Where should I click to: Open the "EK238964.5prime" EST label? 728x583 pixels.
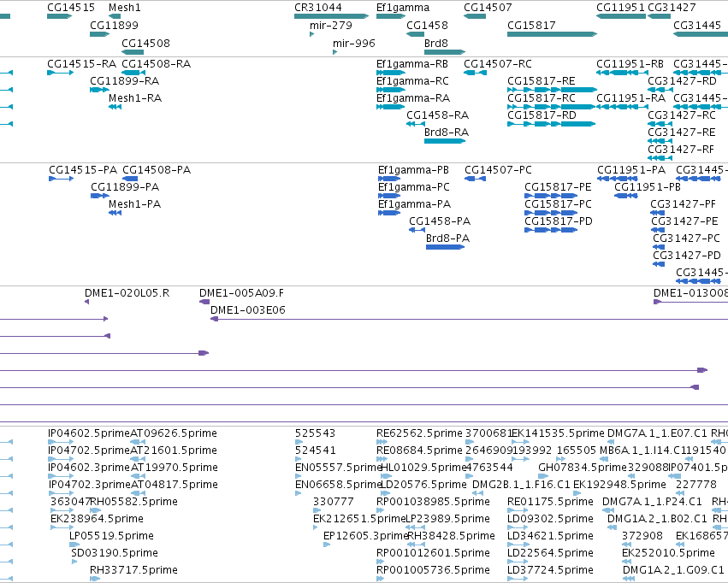pyautogui.click(x=97, y=519)
